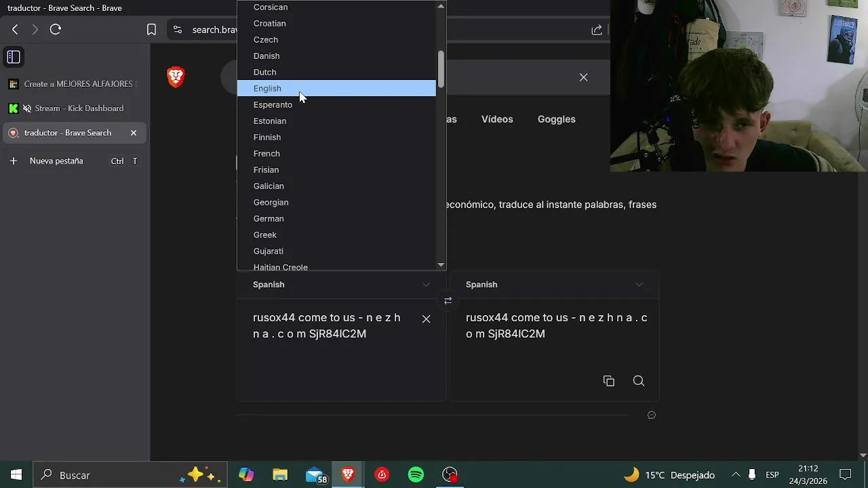
Task: Open the Vídeos search tab
Action: (497, 119)
